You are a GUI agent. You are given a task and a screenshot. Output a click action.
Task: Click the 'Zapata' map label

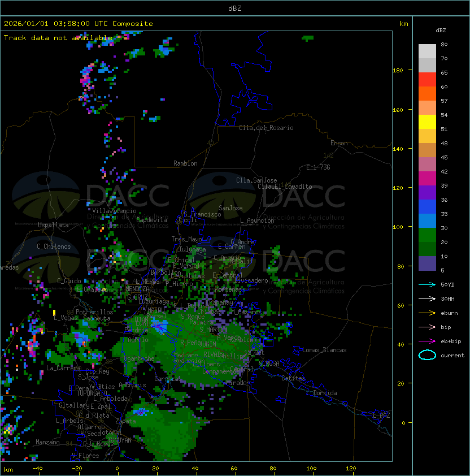(125, 421)
